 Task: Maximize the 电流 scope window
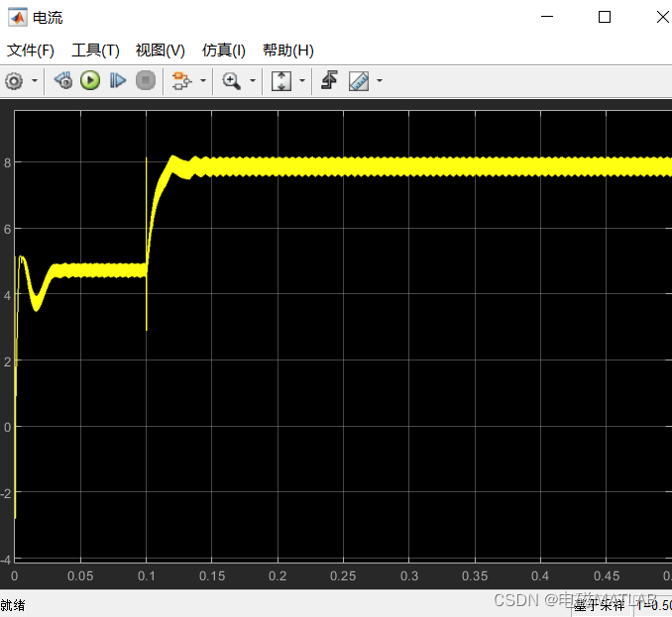click(x=605, y=17)
